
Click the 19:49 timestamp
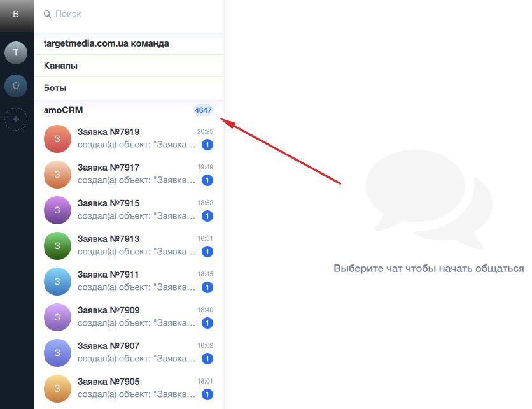(x=205, y=167)
